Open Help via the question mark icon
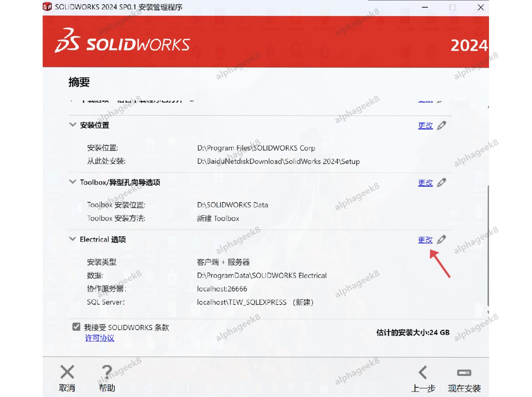The height and width of the screenshot is (397, 532). tap(107, 372)
